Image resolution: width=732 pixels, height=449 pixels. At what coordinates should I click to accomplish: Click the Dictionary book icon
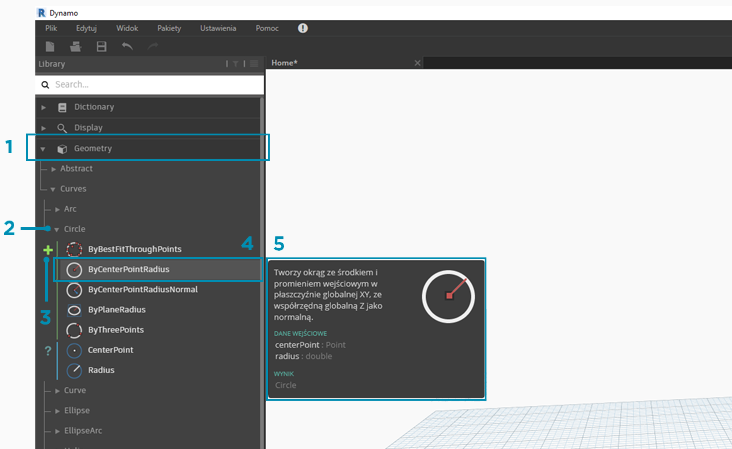62,107
